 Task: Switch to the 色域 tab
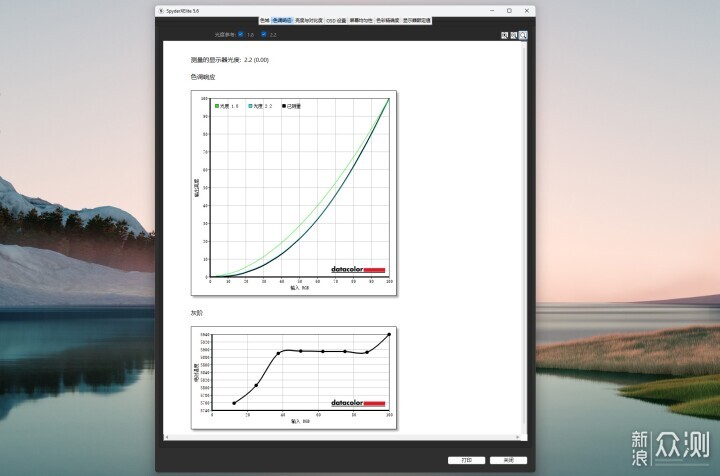coord(264,20)
